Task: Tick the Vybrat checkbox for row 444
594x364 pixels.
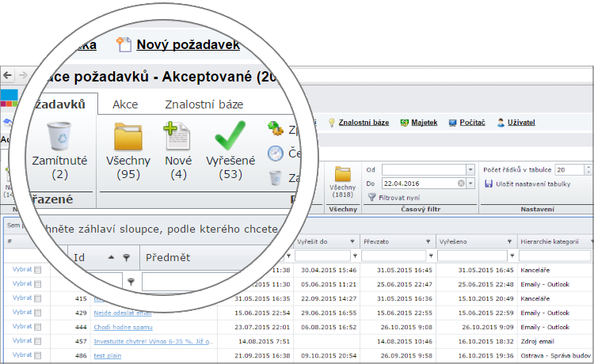Action: coord(38,327)
